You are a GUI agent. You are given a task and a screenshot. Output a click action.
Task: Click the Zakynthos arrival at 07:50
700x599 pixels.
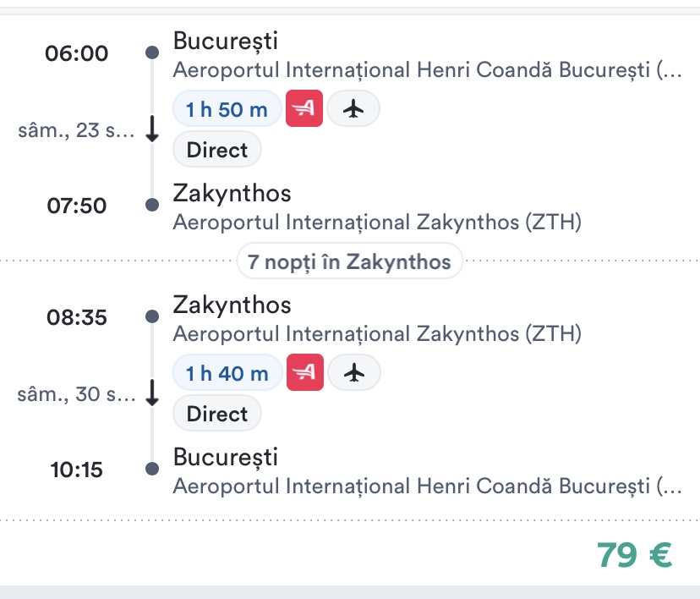click(232, 194)
